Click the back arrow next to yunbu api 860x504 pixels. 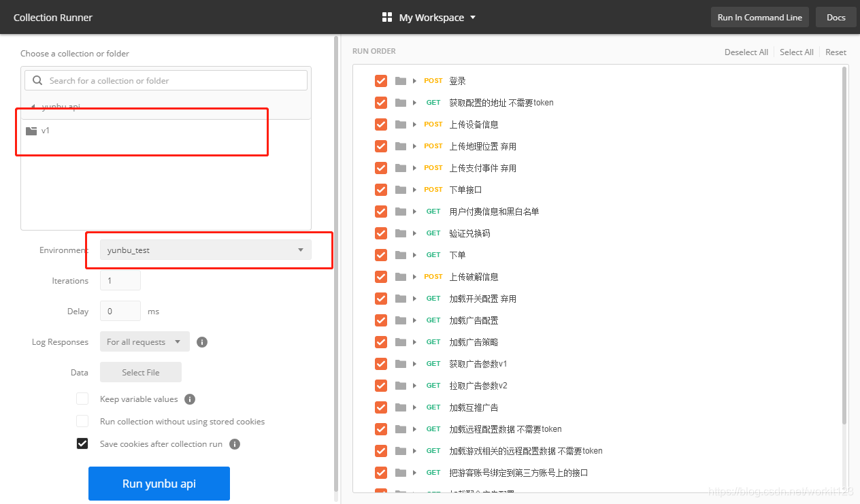[33, 107]
